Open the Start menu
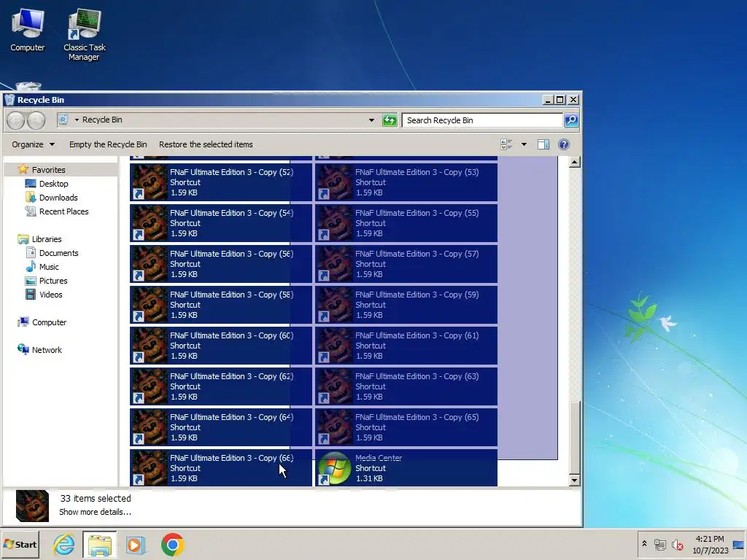 click(20, 544)
